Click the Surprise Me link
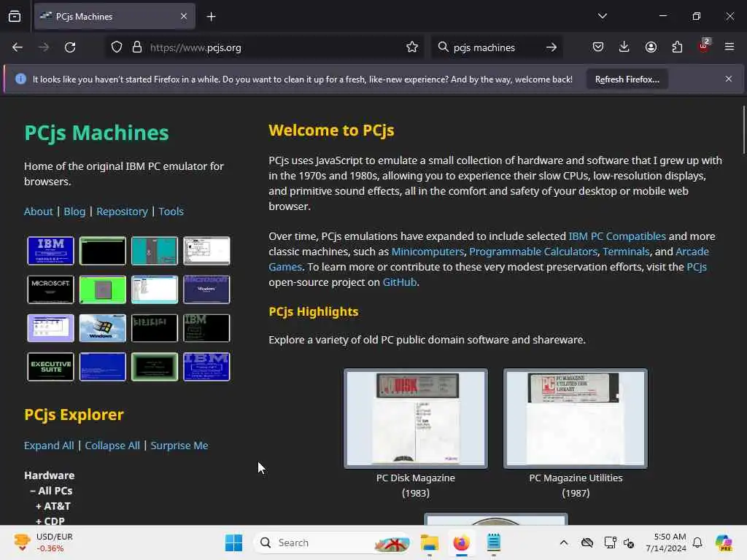 pos(179,446)
